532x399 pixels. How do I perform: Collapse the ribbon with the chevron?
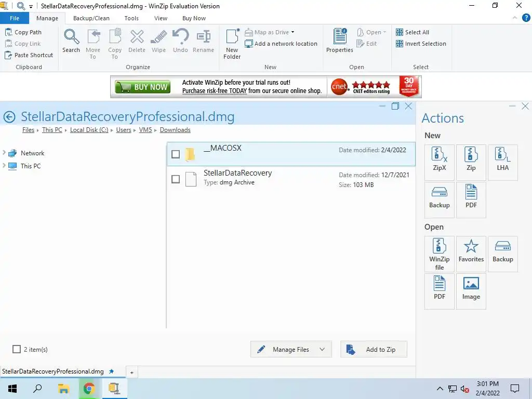pos(515,18)
